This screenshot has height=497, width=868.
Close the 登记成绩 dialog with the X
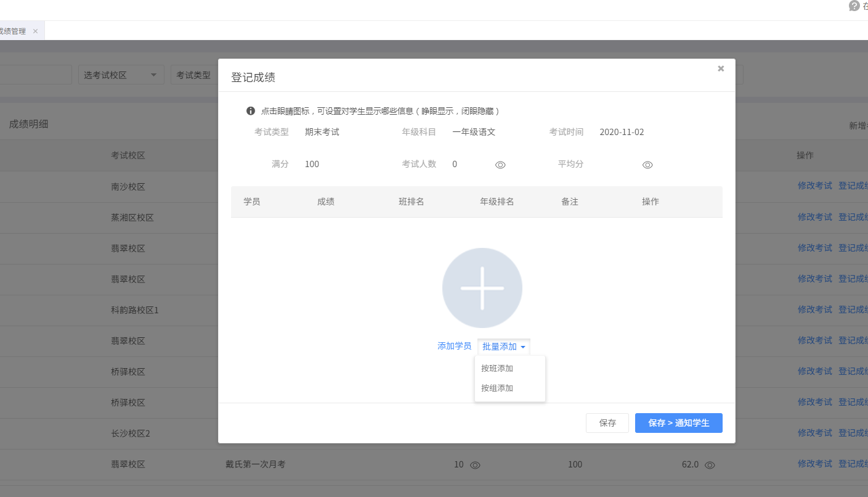point(721,68)
